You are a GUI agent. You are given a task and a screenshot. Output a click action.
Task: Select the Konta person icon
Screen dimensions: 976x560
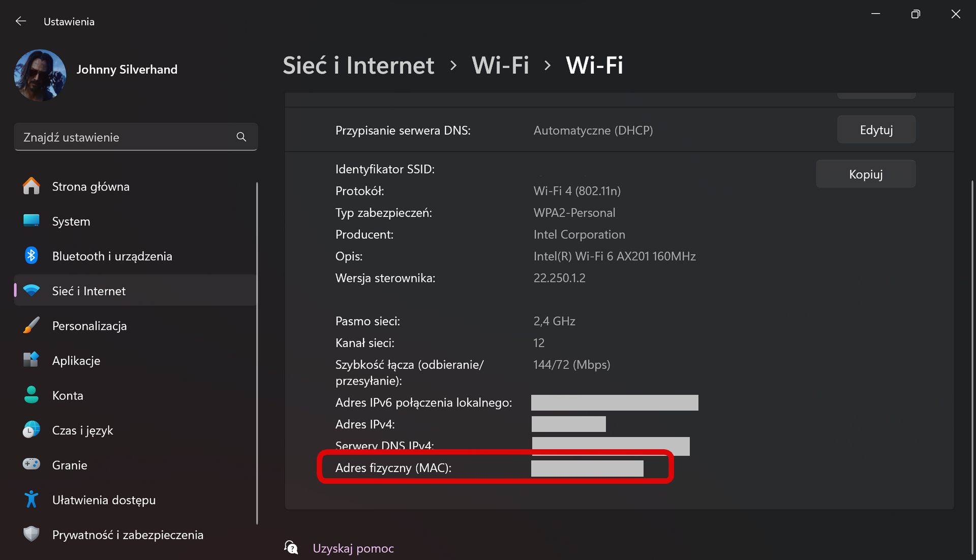pyautogui.click(x=31, y=395)
